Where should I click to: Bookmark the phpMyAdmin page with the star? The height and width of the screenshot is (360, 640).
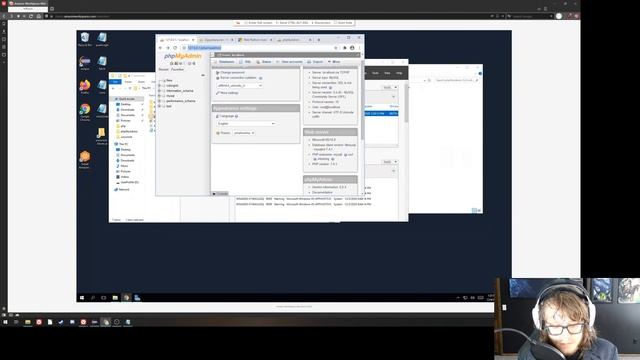336,48
